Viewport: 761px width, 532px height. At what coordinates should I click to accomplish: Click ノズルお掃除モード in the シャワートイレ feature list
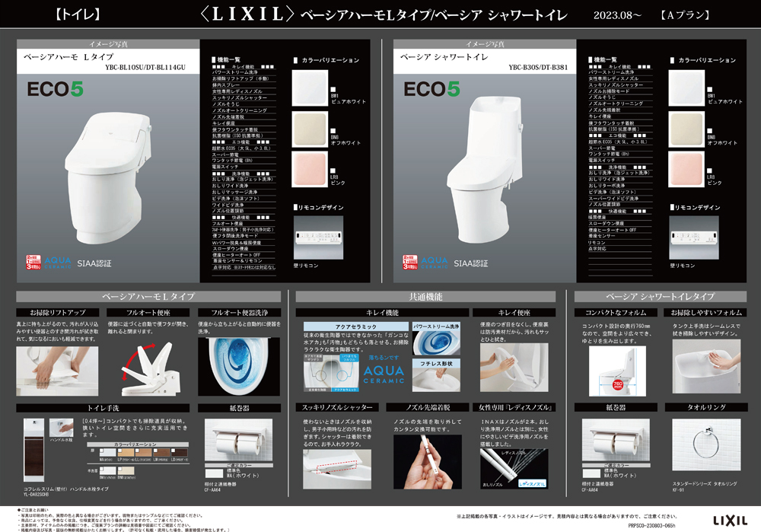point(609,91)
